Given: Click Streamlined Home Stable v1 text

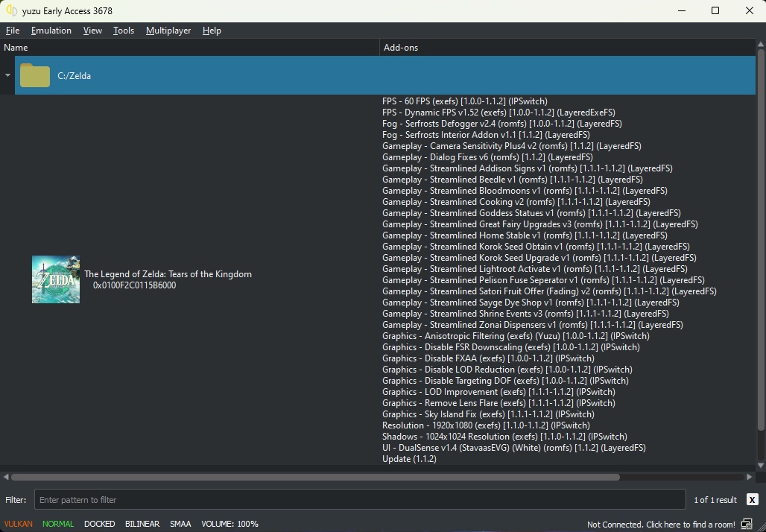Looking at the screenshot, I should click(525, 235).
